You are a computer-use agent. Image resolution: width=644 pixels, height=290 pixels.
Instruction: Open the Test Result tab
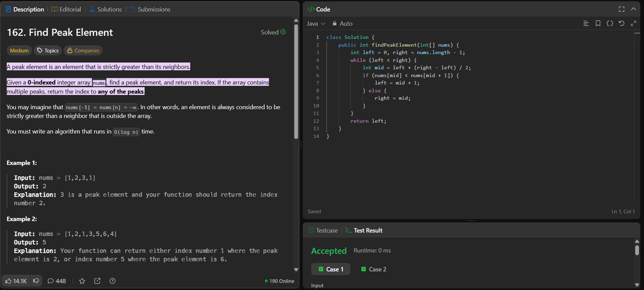(x=363, y=230)
